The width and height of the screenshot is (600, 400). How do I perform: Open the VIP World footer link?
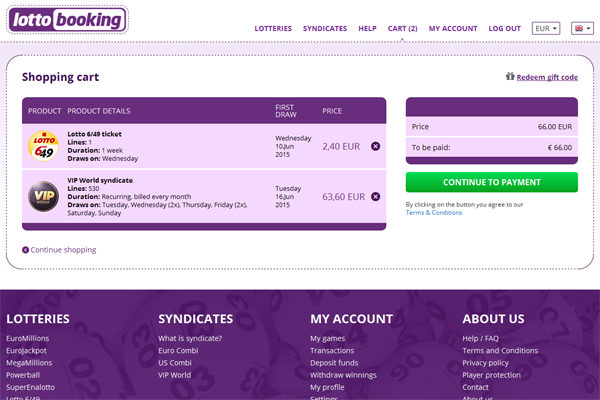174,375
